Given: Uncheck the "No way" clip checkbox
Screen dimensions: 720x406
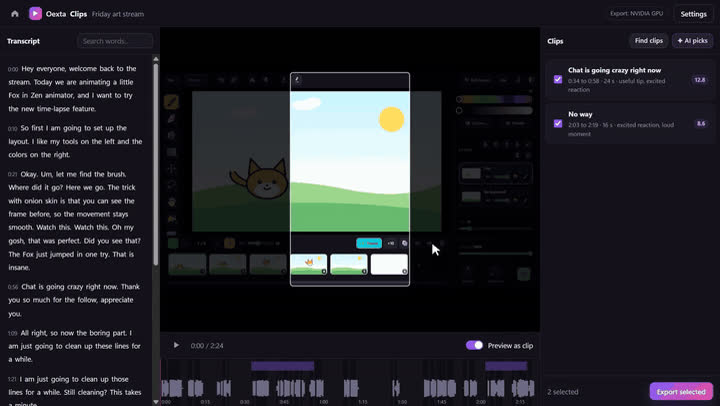Looking at the screenshot, I should 558,124.
